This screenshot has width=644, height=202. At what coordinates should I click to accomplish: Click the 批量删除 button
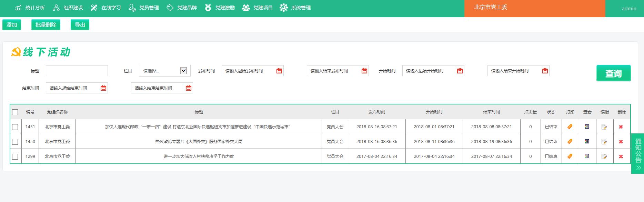(46, 25)
